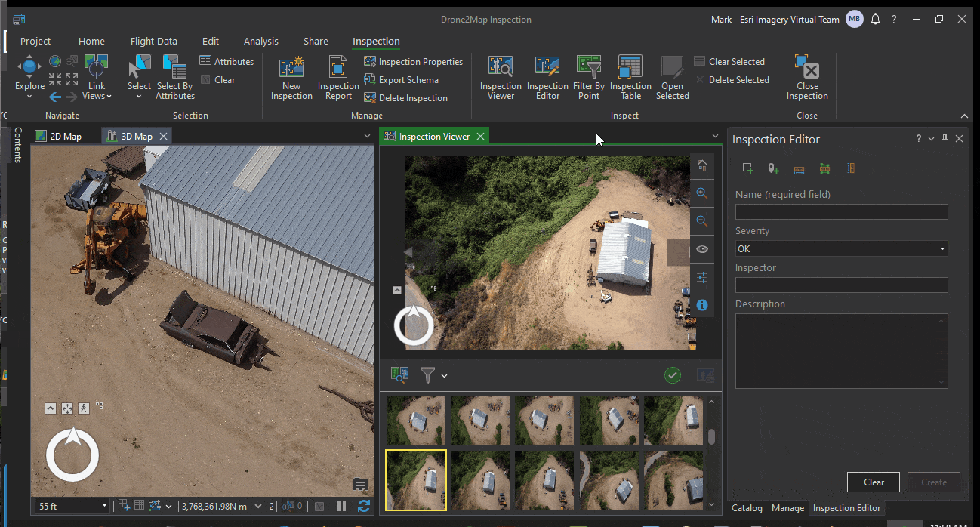
Task: Auto-hide the Inspection Editor pane pin
Action: [x=945, y=139]
